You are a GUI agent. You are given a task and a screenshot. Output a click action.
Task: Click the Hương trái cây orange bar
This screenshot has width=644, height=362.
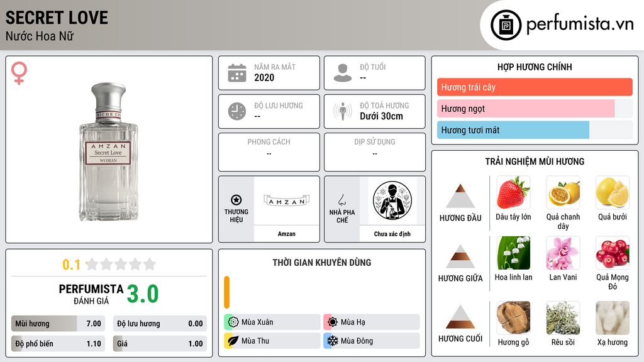tap(535, 87)
